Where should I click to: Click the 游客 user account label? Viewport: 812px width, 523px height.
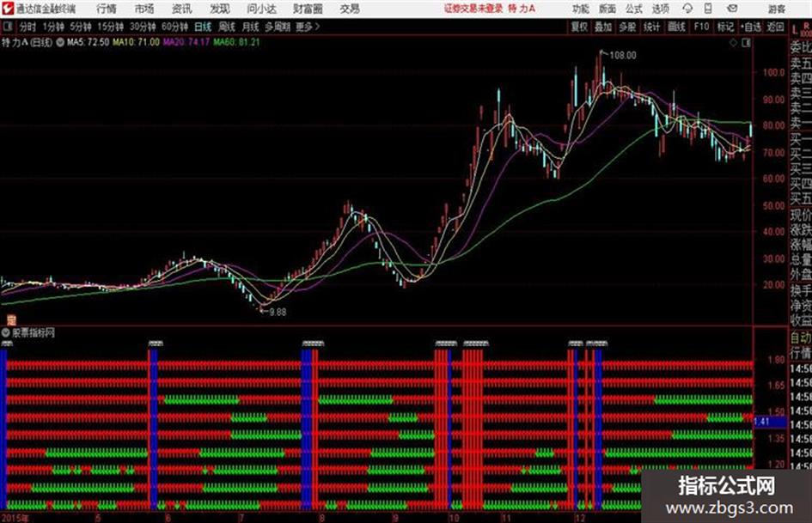pyautogui.click(x=776, y=9)
